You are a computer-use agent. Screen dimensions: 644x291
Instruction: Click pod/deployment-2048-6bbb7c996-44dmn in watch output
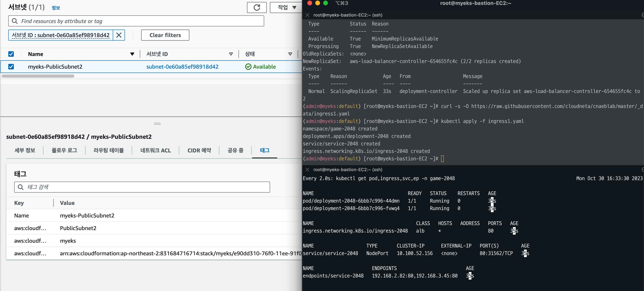coord(351,201)
